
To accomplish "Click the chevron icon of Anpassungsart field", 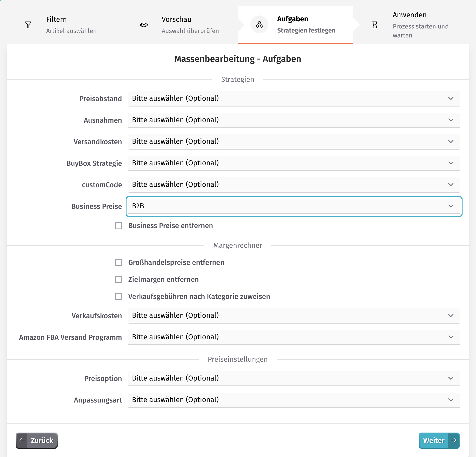I will coord(451,399).
